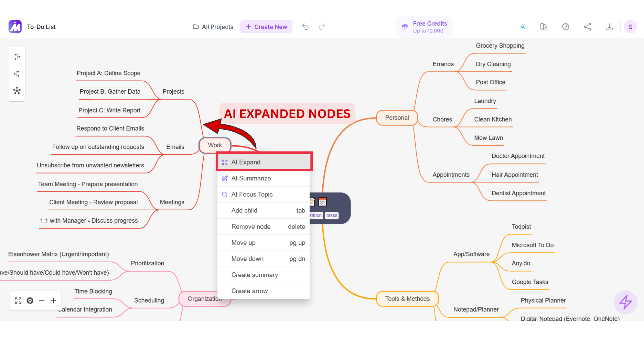Select Remove node menu entry
The height and width of the screenshot is (351, 644).
point(264,227)
